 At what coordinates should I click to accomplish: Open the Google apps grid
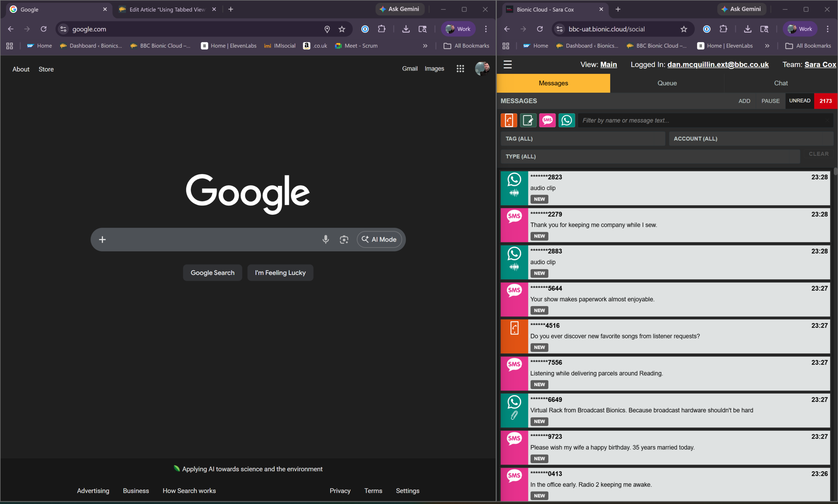coord(460,69)
